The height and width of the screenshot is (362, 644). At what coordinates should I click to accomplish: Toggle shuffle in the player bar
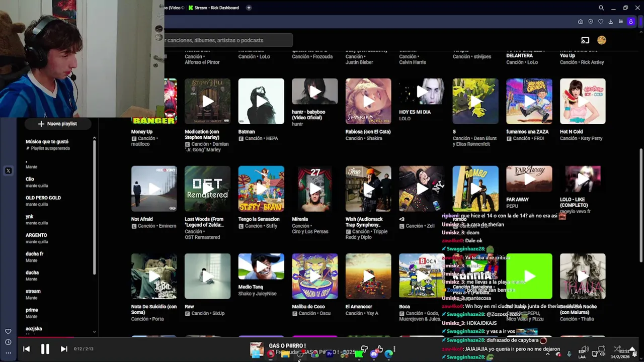pos(617,349)
